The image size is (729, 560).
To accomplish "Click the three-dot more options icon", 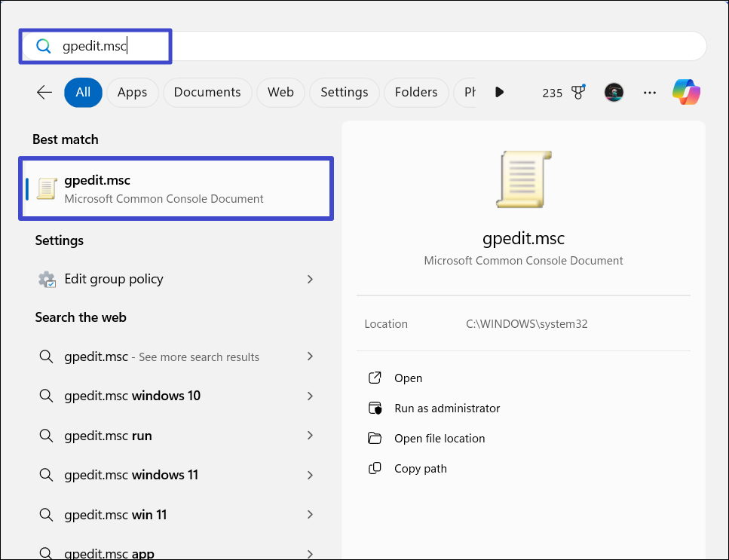I will [x=649, y=93].
